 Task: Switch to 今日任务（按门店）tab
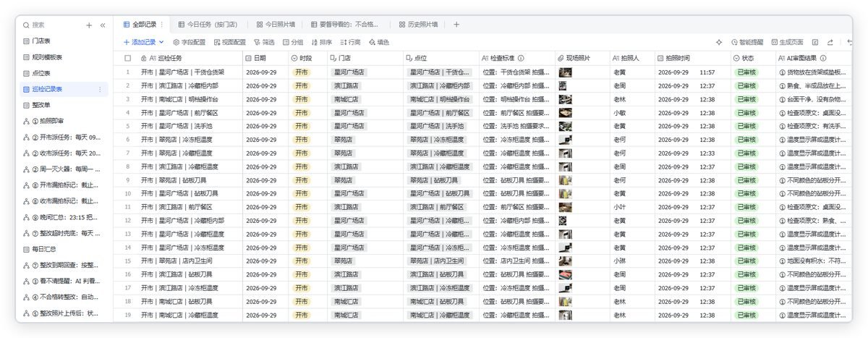pos(208,24)
